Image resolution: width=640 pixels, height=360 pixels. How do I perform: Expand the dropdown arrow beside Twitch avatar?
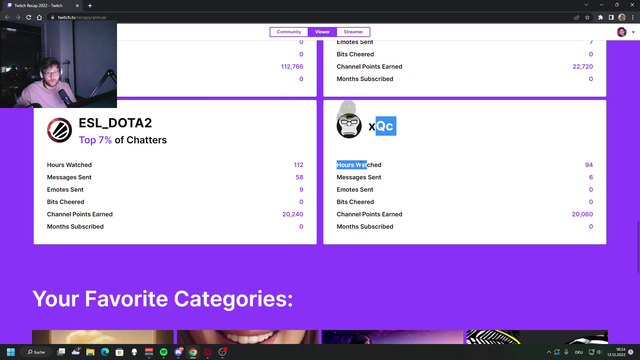click(x=633, y=32)
